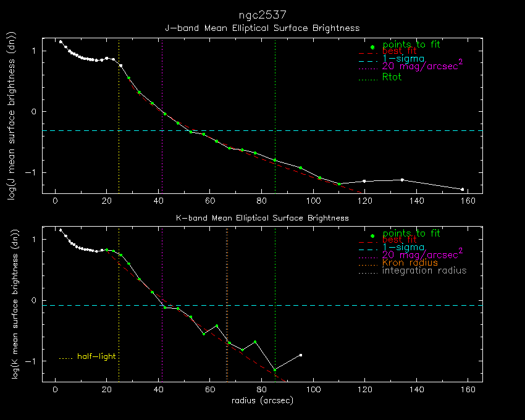Click the K-band y-axis surface brightness label
The image size is (525, 420).
click(12, 305)
